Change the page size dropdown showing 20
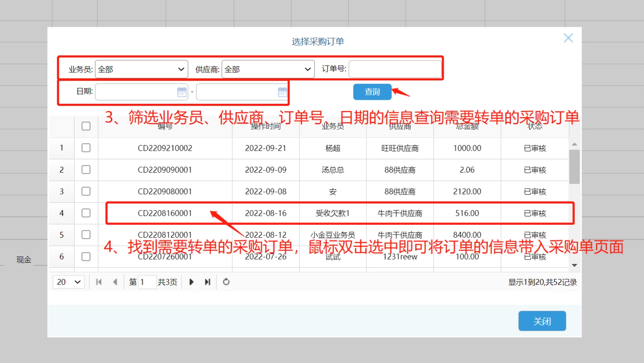The image size is (644, 363). coord(69,282)
